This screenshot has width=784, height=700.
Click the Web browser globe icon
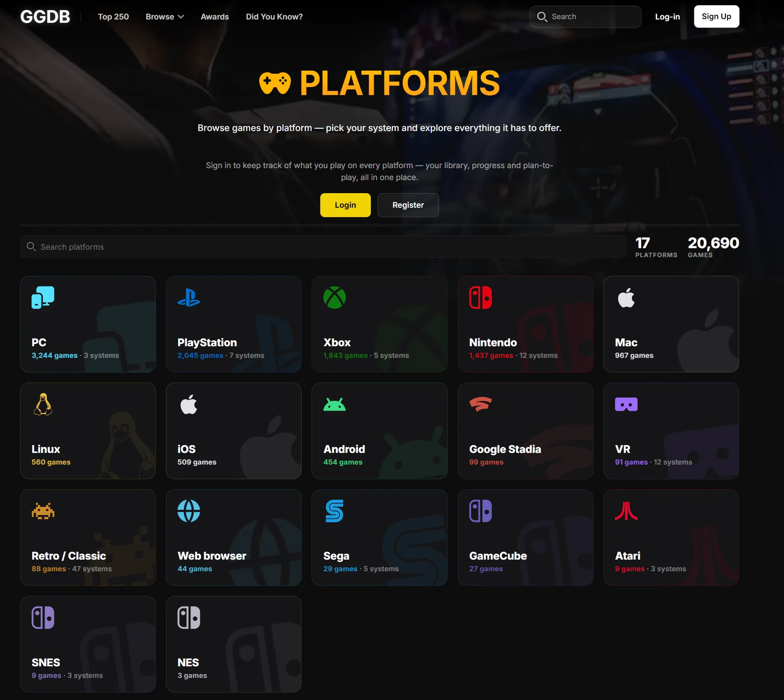pyautogui.click(x=189, y=511)
